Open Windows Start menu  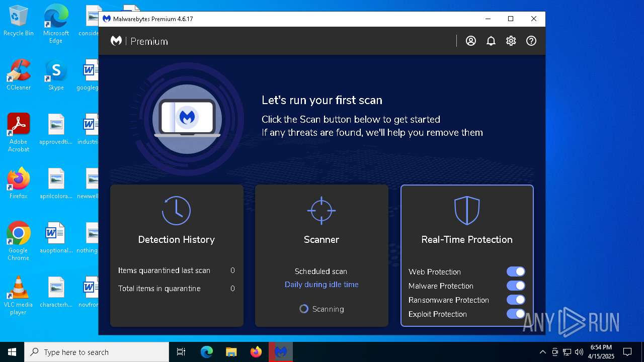(12, 352)
